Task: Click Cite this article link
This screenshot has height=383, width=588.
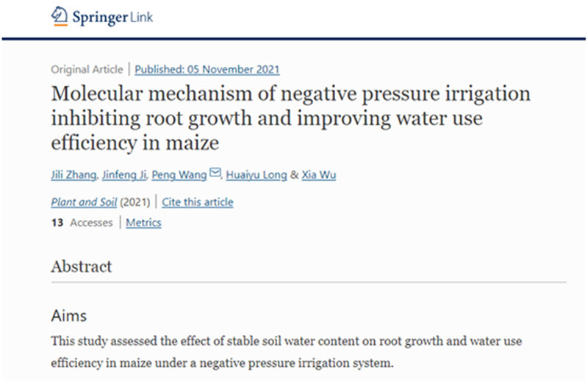Action: point(198,202)
